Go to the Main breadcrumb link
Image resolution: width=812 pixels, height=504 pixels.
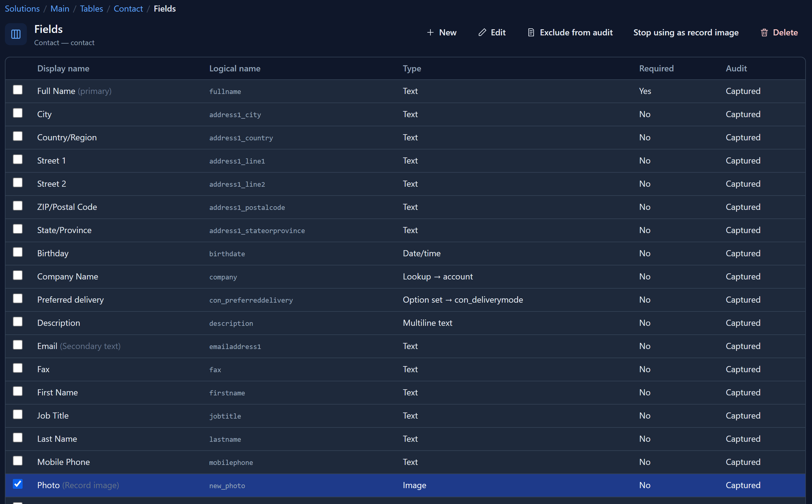[x=60, y=9]
